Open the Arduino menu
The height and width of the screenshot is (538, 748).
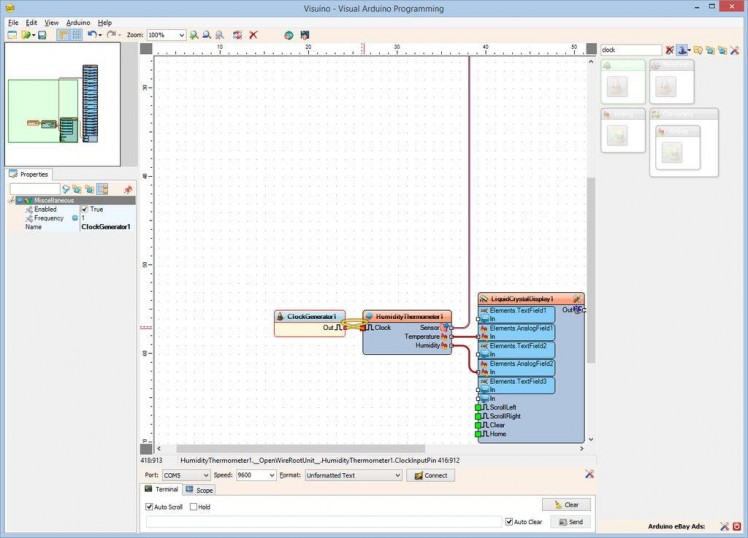78,22
